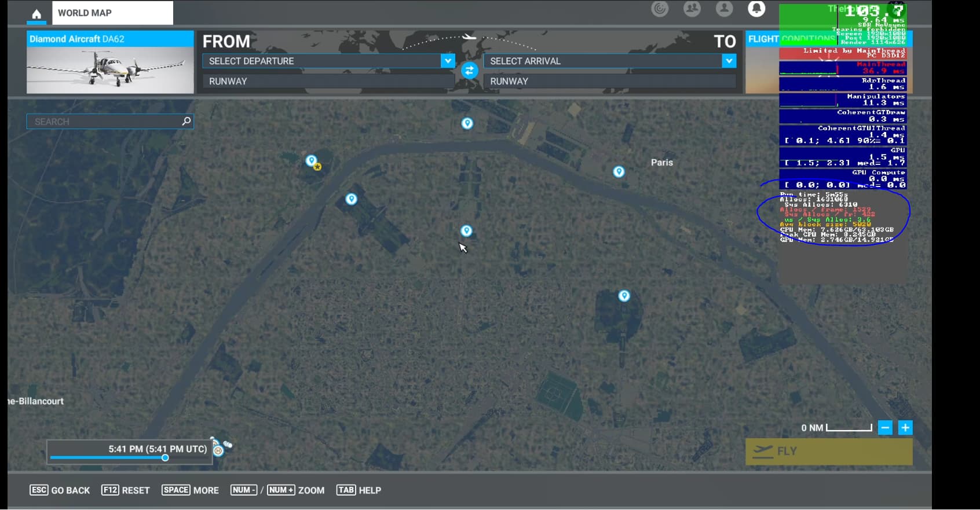Open the user profile icon
The height and width of the screenshot is (510, 980).
click(x=724, y=9)
